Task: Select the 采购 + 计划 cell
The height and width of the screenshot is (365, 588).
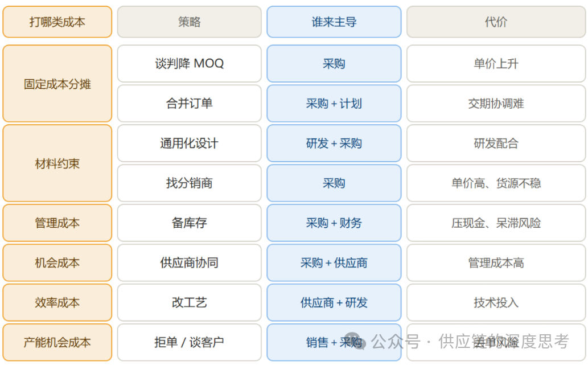Action: click(x=334, y=103)
